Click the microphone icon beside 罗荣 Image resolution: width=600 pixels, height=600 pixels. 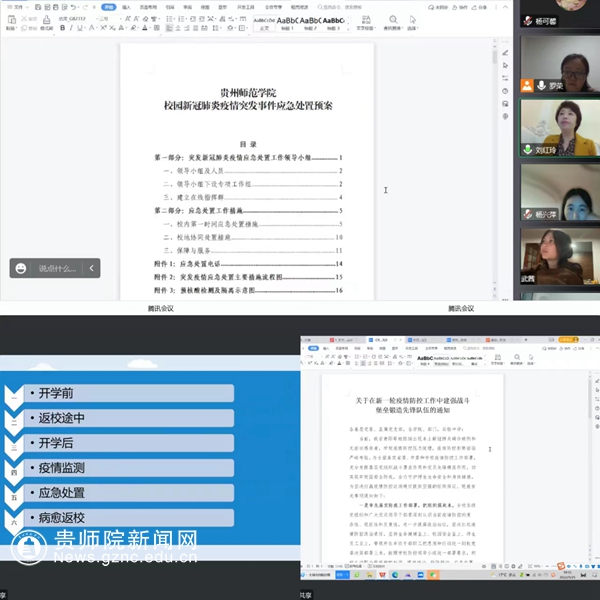tap(542, 86)
